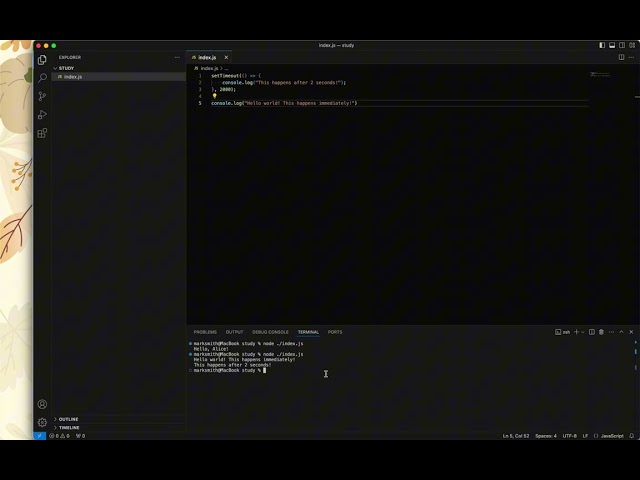Open terminal panel more actions menu

click(611, 332)
